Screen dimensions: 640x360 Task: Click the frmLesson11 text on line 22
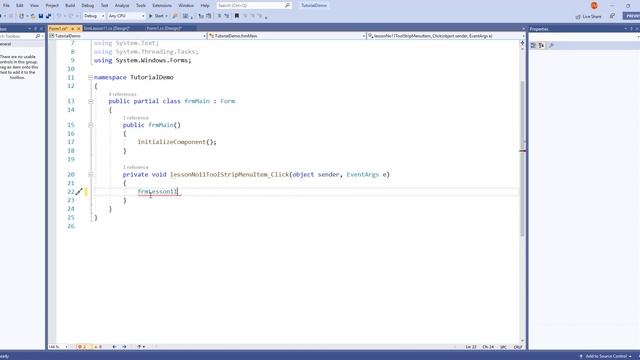pos(157,191)
